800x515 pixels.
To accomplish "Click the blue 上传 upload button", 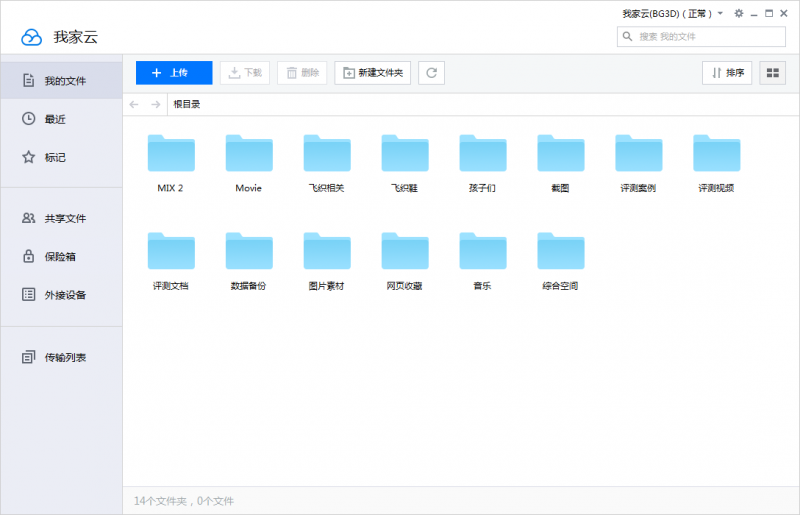I will click(174, 73).
